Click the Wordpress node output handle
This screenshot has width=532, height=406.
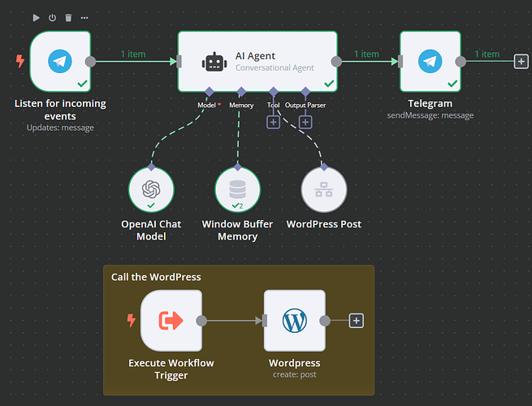tap(325, 321)
